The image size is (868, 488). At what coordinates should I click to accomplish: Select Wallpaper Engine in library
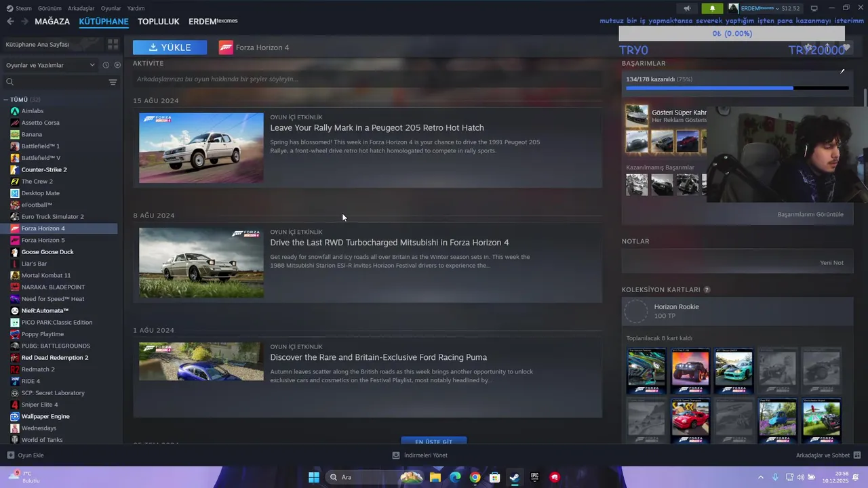tap(45, 416)
